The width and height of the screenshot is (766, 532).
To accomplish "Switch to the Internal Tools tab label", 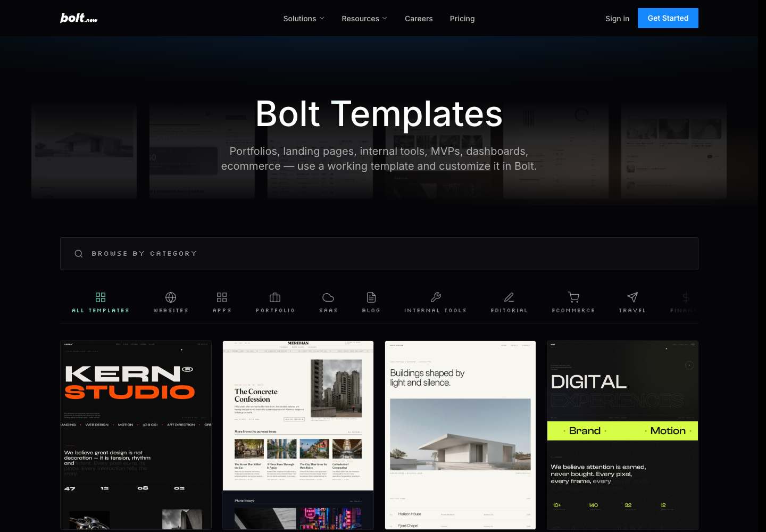I will (x=436, y=311).
